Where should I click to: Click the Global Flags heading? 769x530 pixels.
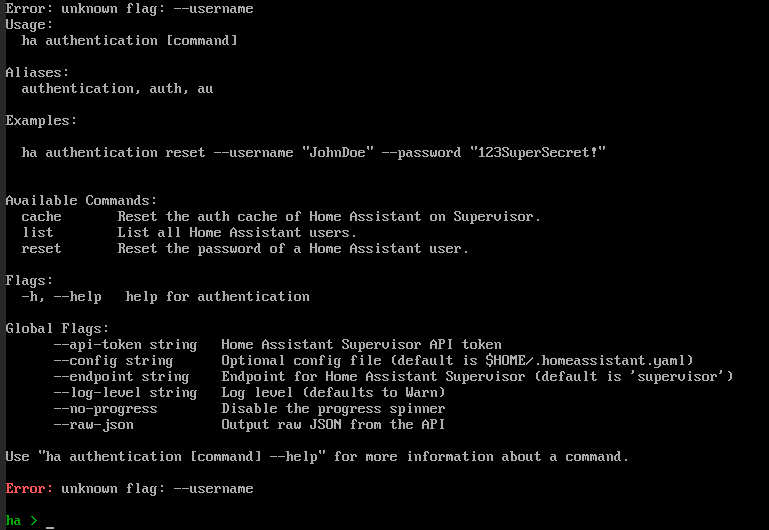click(57, 328)
